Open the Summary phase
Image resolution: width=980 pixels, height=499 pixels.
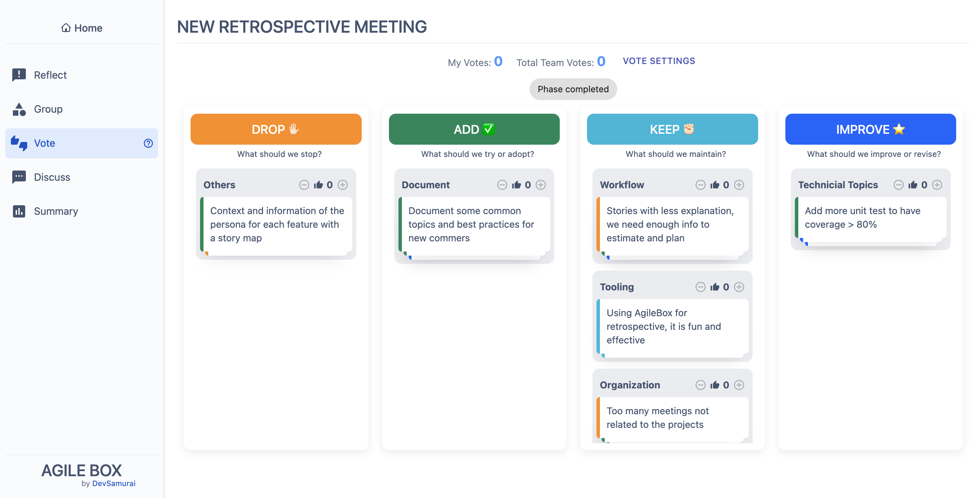click(55, 211)
